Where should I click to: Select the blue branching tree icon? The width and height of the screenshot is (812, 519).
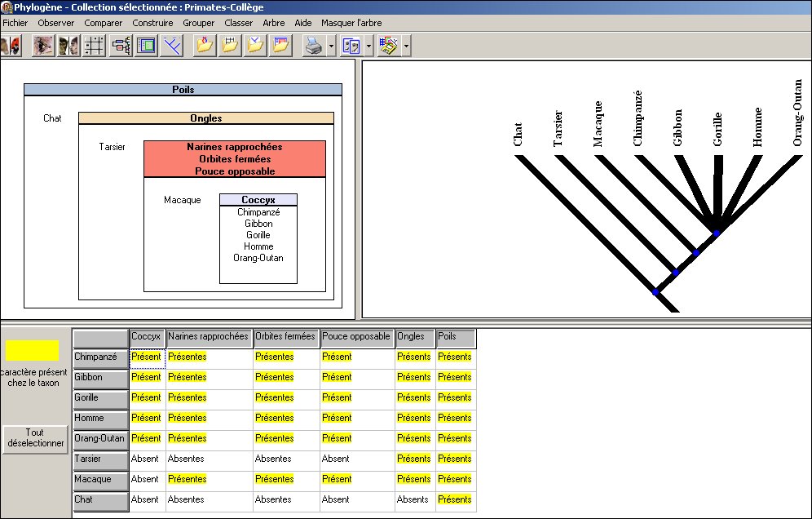[172, 46]
